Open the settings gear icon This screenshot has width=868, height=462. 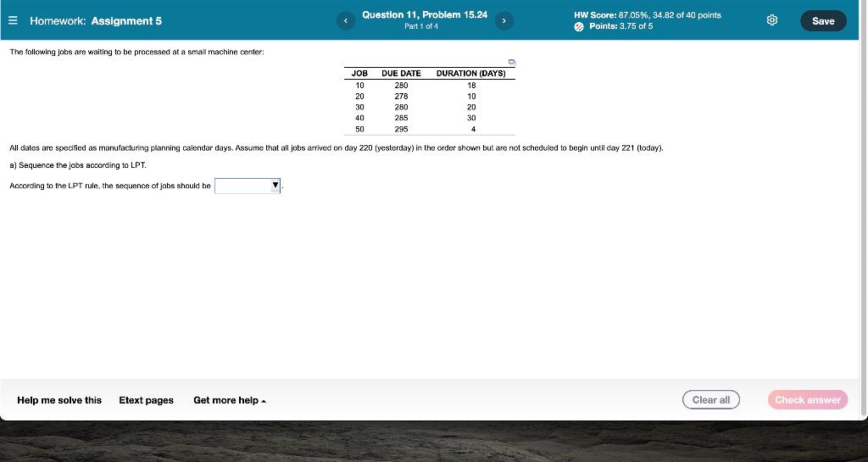[772, 20]
